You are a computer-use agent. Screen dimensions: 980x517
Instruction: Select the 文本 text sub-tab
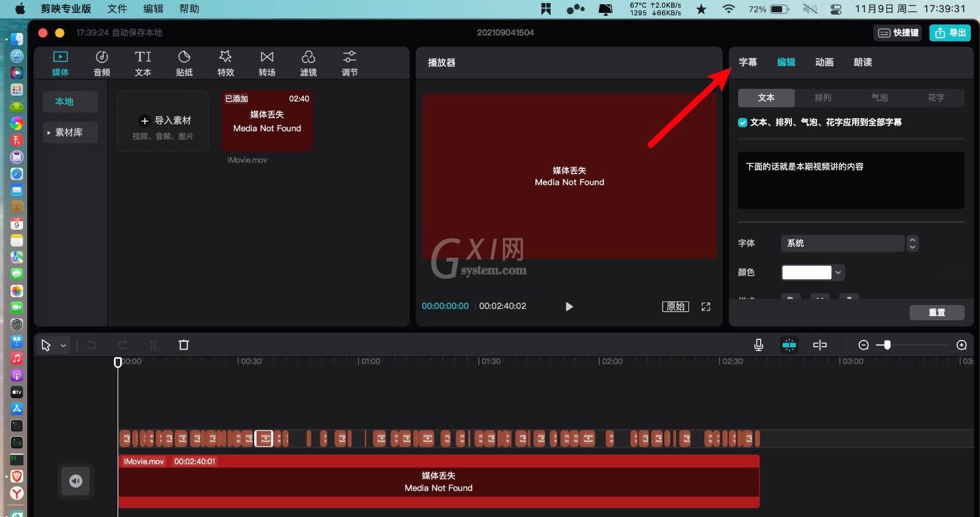point(766,97)
